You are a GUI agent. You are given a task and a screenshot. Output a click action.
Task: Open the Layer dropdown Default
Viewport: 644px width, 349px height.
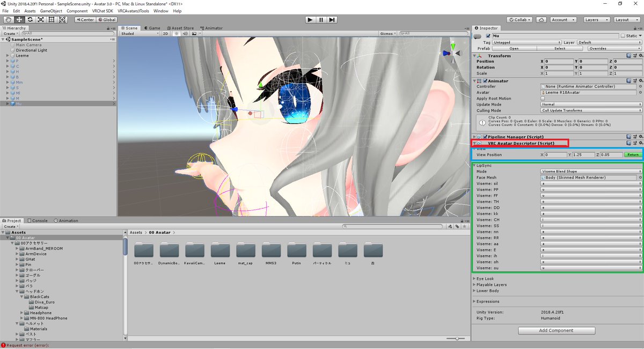coord(609,42)
